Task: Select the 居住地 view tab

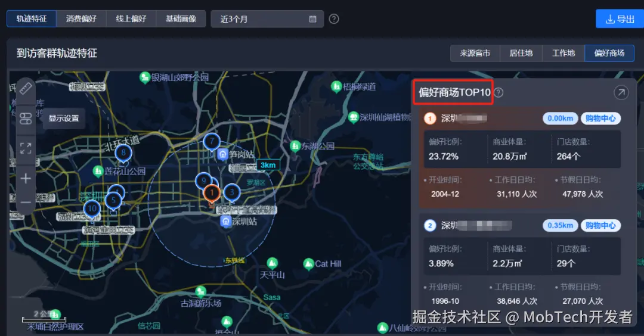Action: (521, 54)
